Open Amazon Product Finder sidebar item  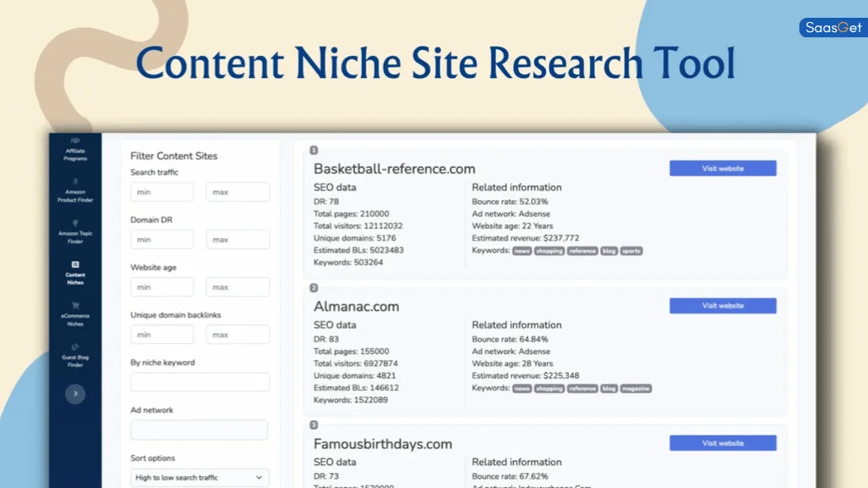pos(75,191)
